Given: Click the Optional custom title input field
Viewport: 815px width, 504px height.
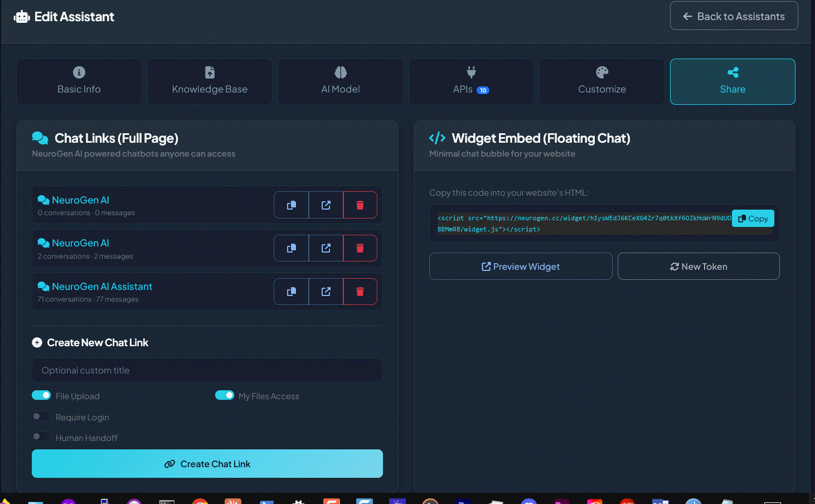Looking at the screenshot, I should click(207, 370).
